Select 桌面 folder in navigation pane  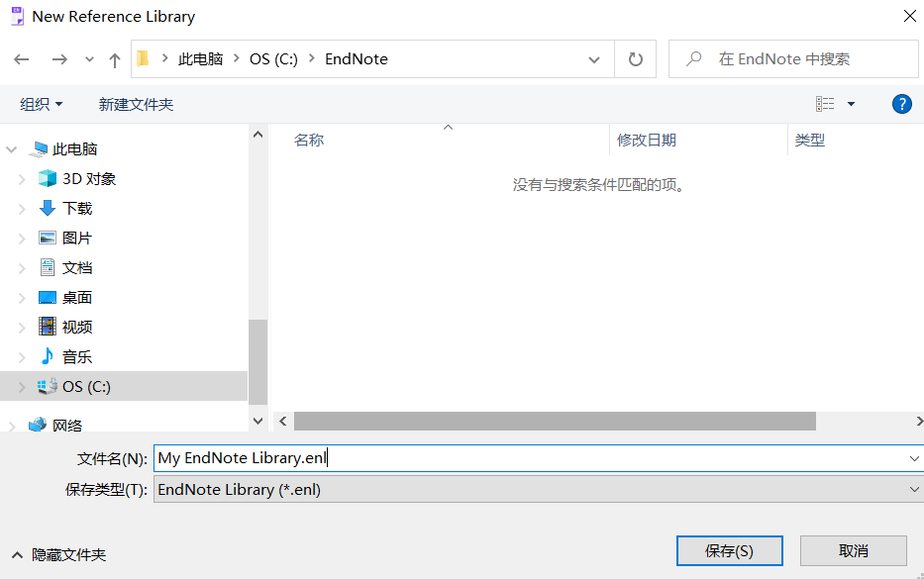click(x=77, y=298)
